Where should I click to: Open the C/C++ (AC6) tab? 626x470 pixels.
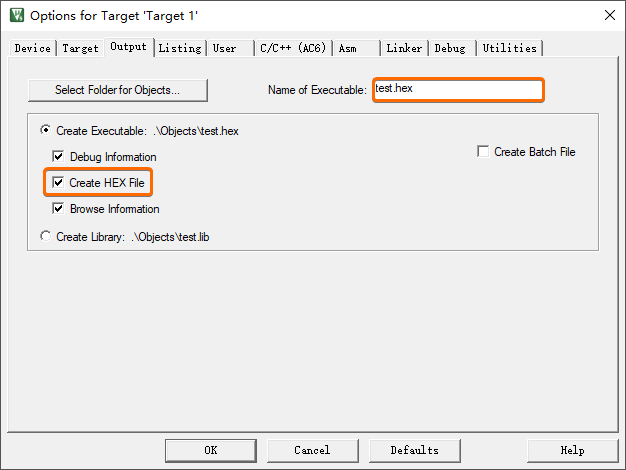coord(293,48)
